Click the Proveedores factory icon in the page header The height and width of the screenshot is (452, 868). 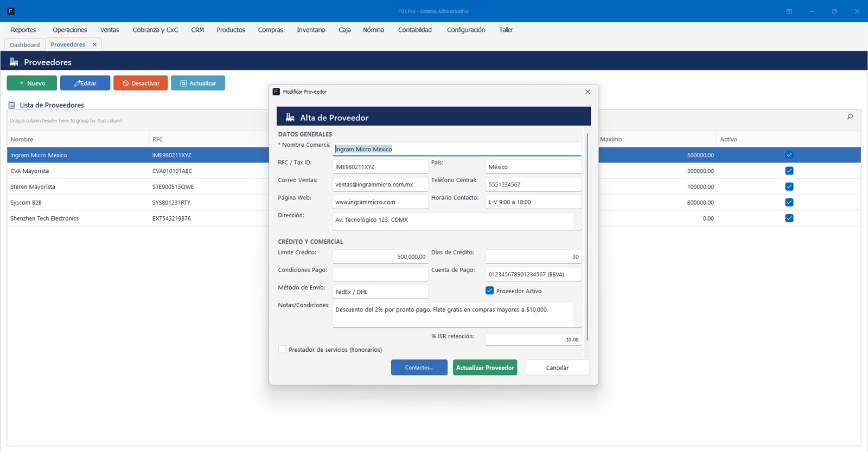pos(14,62)
